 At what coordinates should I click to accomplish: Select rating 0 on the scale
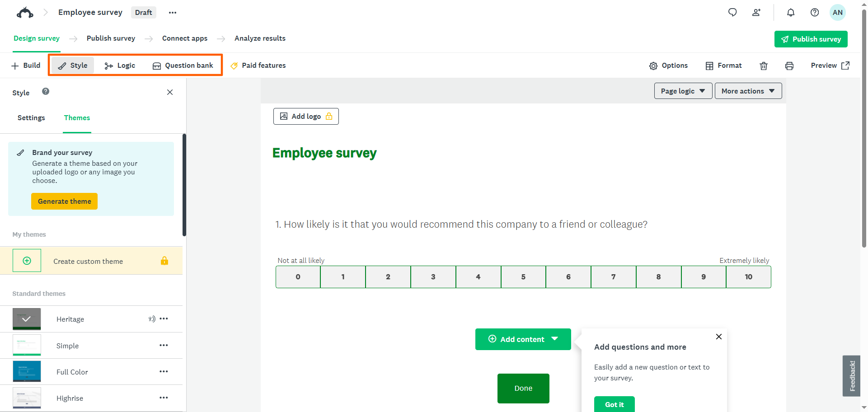pyautogui.click(x=298, y=277)
